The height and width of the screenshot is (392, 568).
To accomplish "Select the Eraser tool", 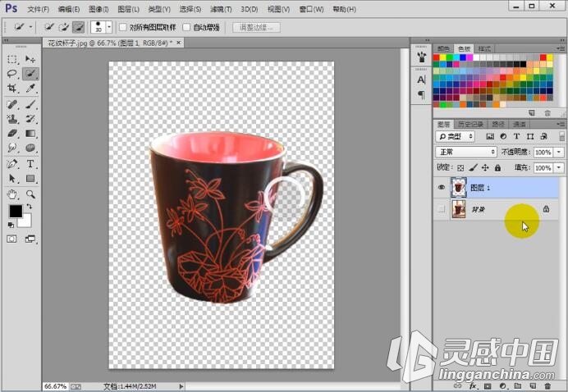I will pyautogui.click(x=12, y=134).
